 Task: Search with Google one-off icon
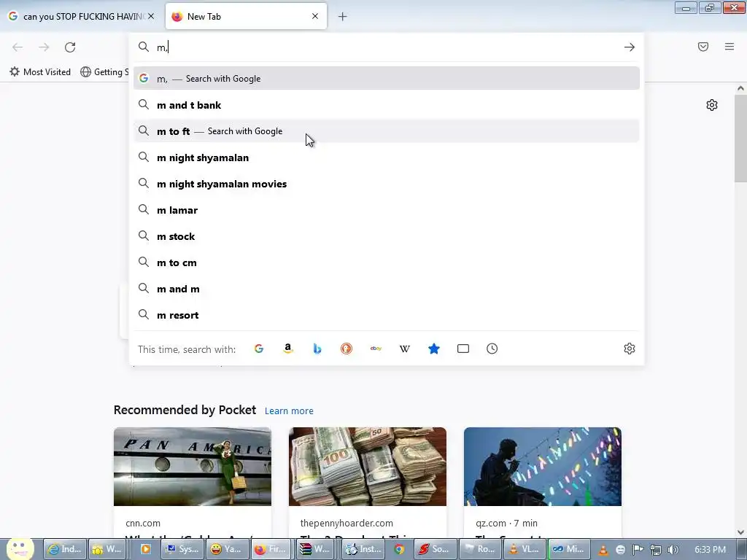coord(259,349)
